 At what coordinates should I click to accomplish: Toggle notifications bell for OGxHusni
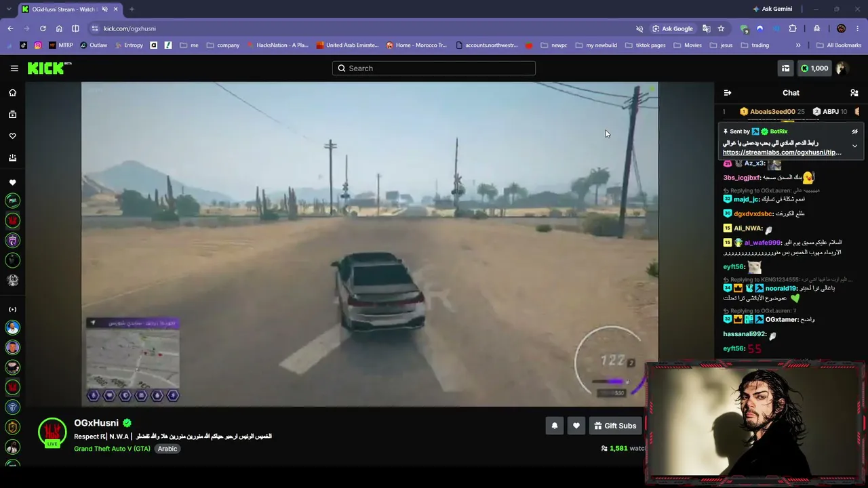(555, 426)
